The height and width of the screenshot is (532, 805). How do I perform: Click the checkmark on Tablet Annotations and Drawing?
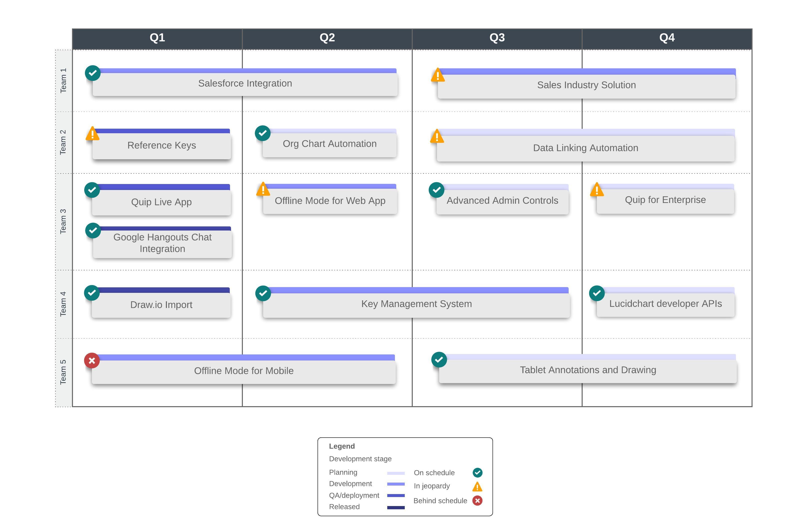[x=439, y=360]
